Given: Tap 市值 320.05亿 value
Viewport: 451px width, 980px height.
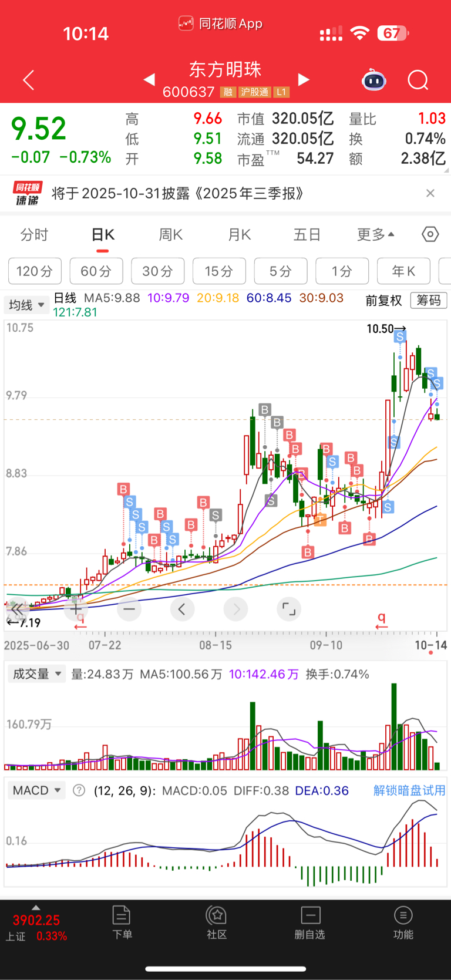Looking at the screenshot, I should click(303, 119).
